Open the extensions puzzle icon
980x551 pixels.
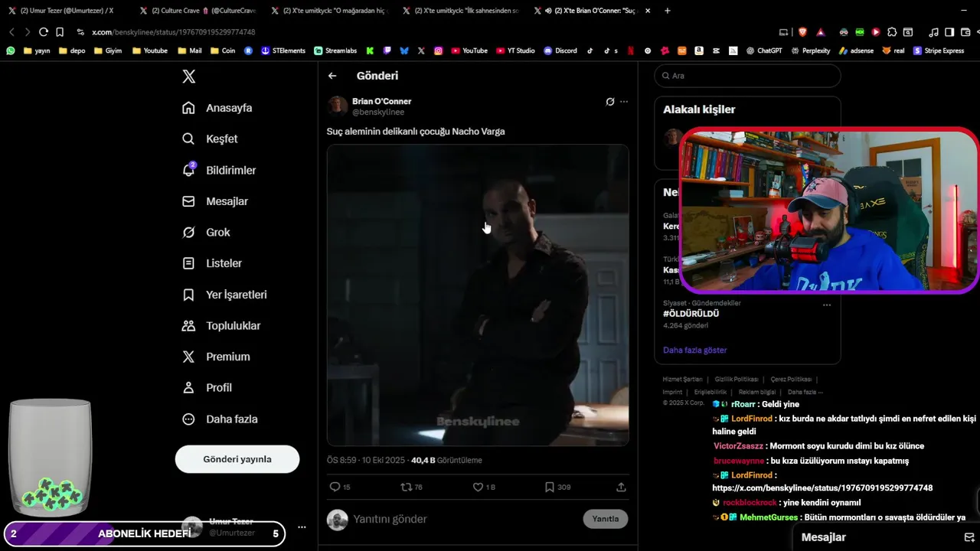pyautogui.click(x=892, y=32)
